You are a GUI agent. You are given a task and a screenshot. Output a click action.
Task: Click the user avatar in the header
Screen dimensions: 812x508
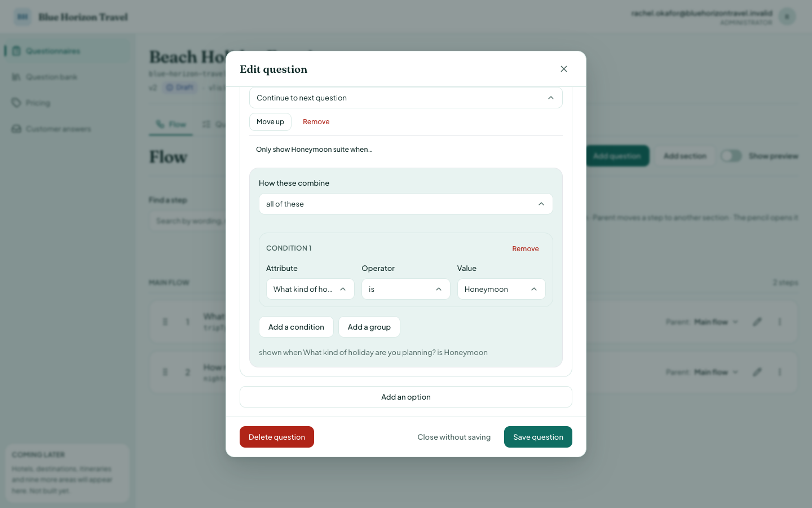(787, 16)
